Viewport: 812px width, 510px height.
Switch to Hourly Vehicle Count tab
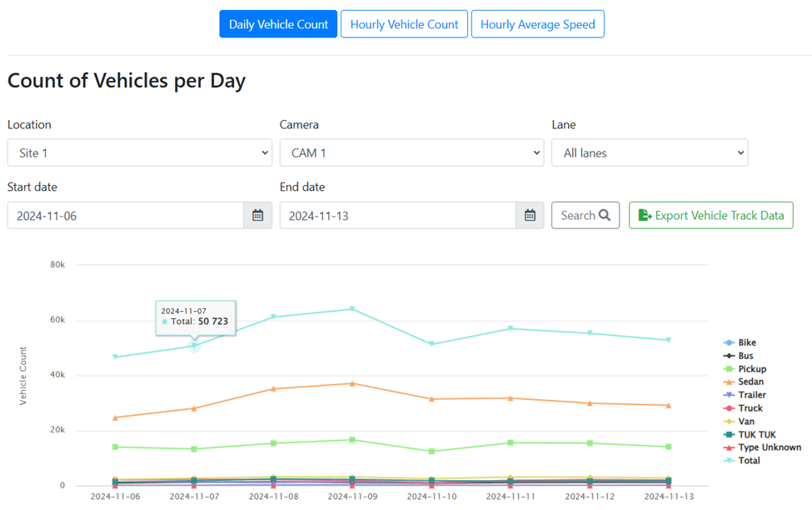click(x=404, y=24)
